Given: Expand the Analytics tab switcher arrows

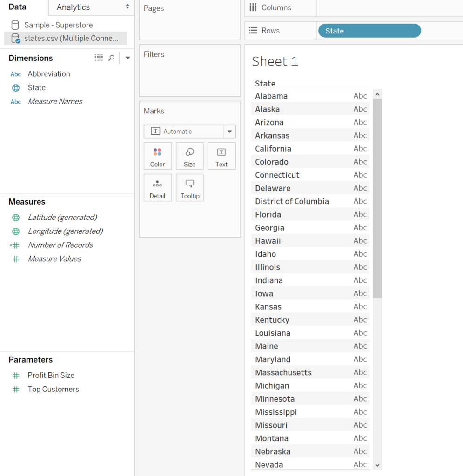Looking at the screenshot, I should pos(127,7).
